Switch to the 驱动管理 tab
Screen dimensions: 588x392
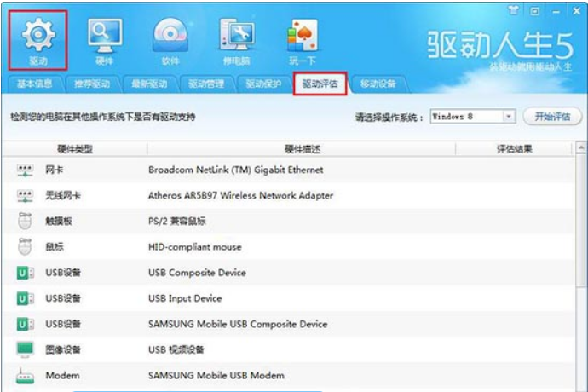[206, 84]
